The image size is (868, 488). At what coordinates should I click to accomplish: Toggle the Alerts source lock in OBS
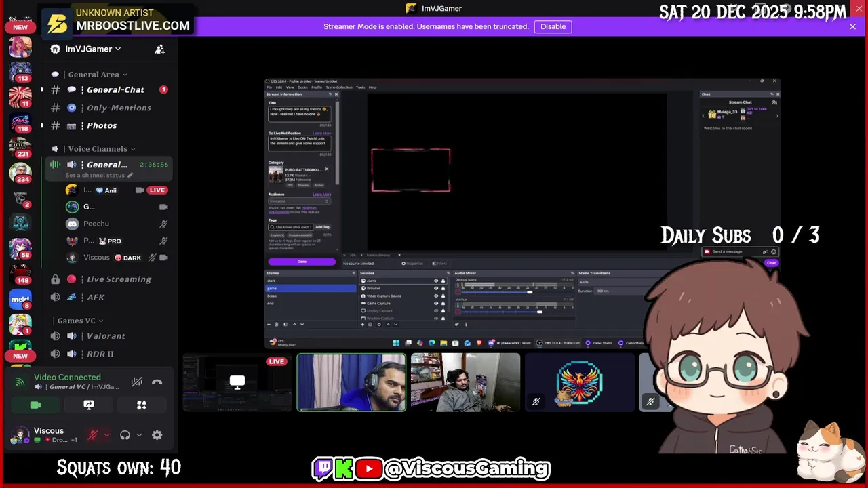point(443,281)
